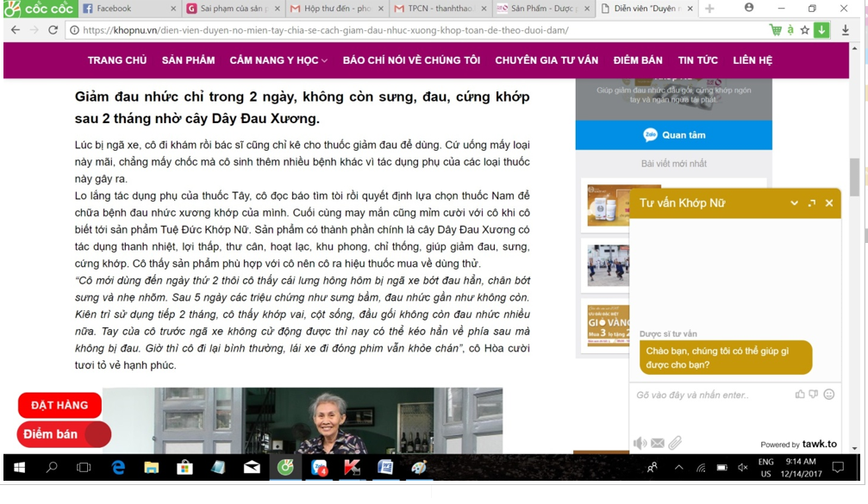Screen dimensions: 868x504
Task: Go to CHUYÊN GIA TƯ VẤN page
Action: pos(546,60)
